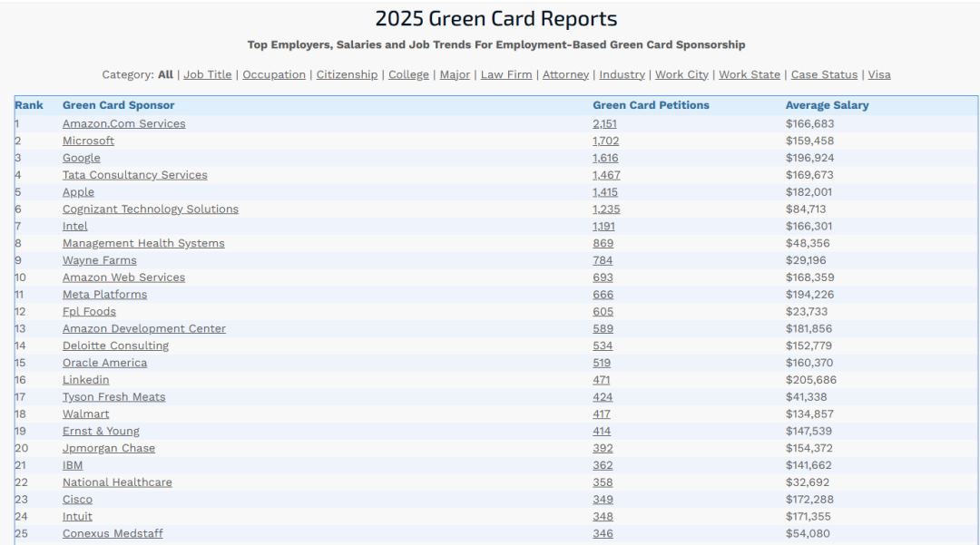The image size is (980, 545).
Task: Open the Visa category link
Action: [878, 74]
